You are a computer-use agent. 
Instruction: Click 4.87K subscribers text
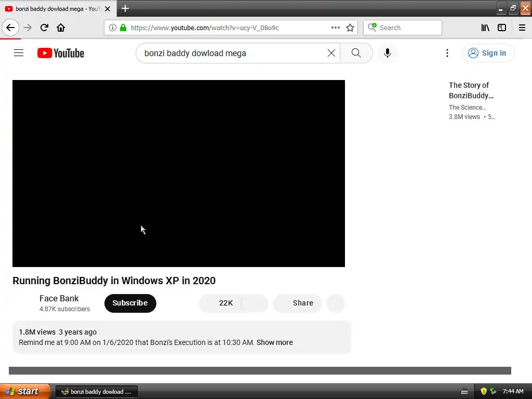(x=64, y=309)
